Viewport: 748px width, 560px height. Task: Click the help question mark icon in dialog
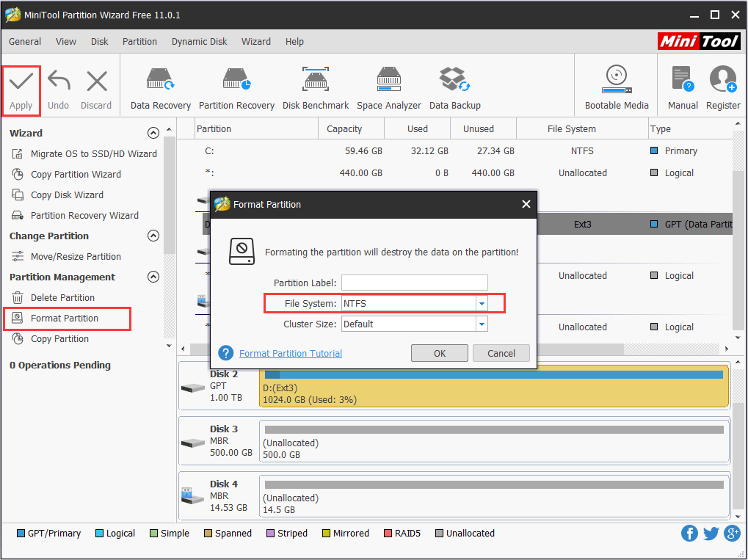coord(225,353)
